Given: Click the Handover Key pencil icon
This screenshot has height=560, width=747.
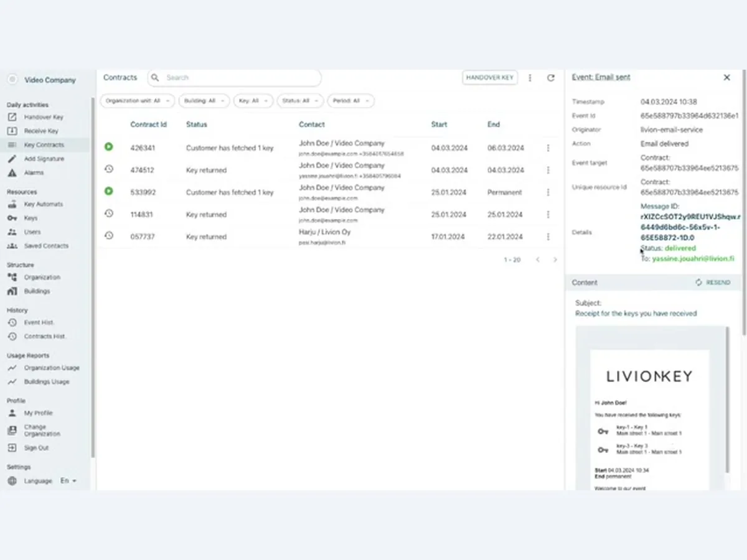Looking at the screenshot, I should click(12, 117).
